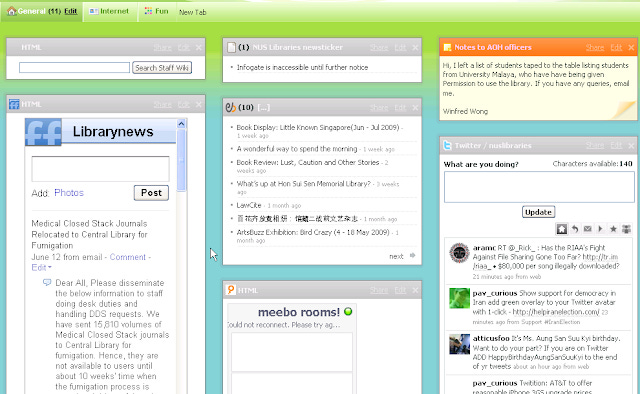The width and height of the screenshot is (640, 394).
Task: Expand the Edit dropdown under the FriendFeed post
Action: click(42, 267)
